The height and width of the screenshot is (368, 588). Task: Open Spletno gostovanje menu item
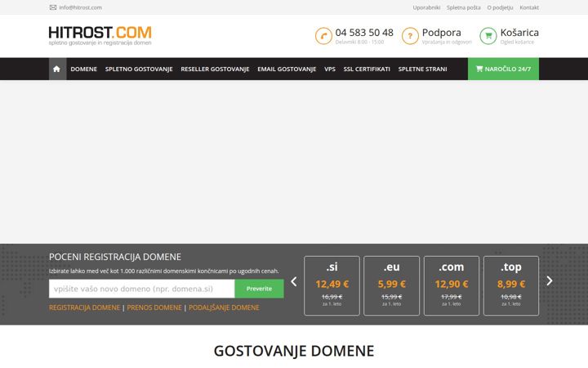tap(139, 69)
